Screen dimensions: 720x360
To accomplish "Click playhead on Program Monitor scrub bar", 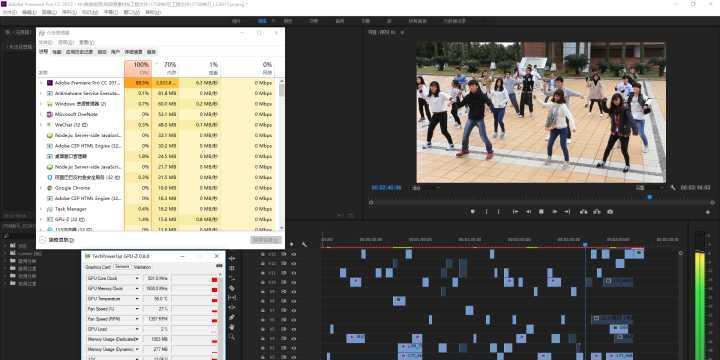I will (649, 197).
